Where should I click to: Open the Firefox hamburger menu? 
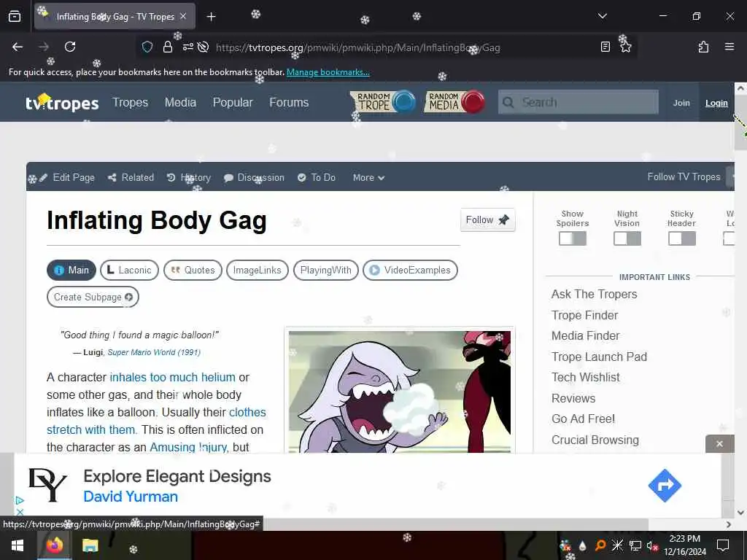pyautogui.click(x=729, y=47)
